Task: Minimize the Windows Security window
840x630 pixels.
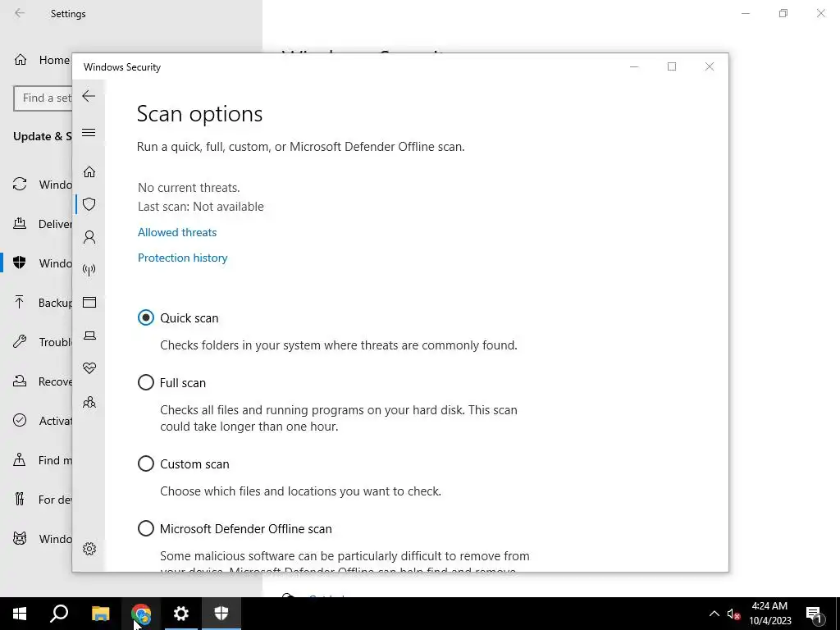Action: pos(634,66)
